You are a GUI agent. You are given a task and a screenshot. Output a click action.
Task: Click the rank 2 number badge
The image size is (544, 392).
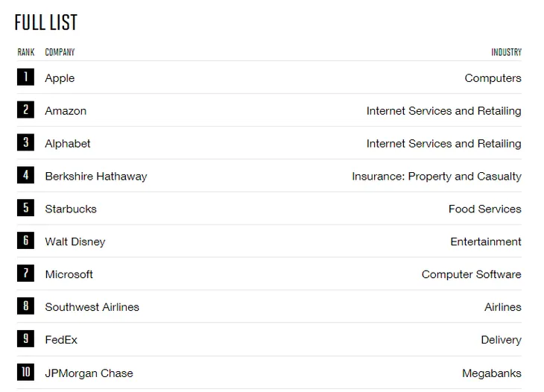25,110
